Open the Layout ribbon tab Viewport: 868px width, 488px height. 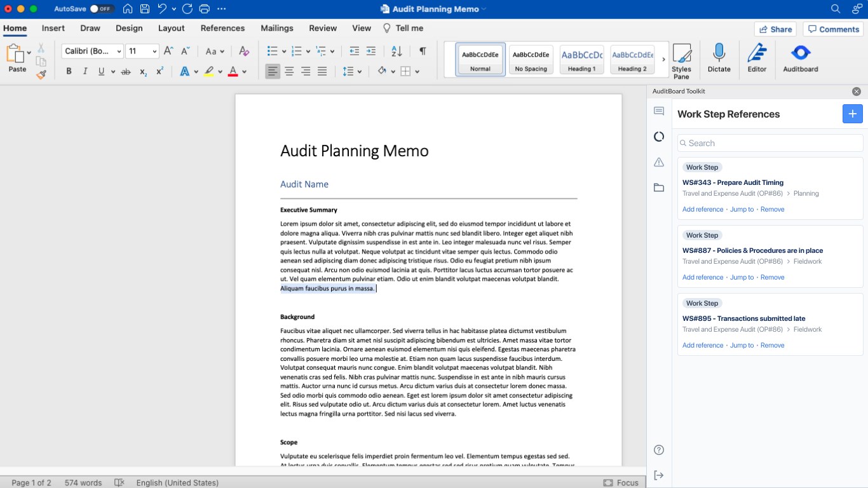click(171, 28)
